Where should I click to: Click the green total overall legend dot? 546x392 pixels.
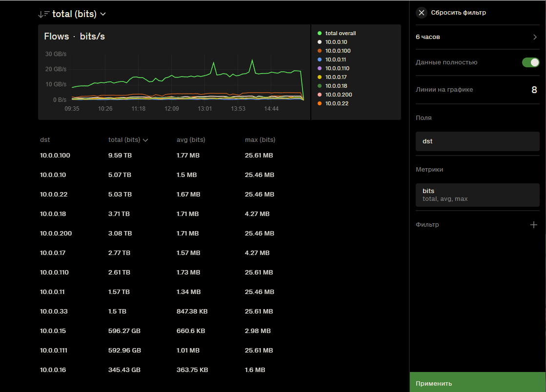tap(320, 33)
